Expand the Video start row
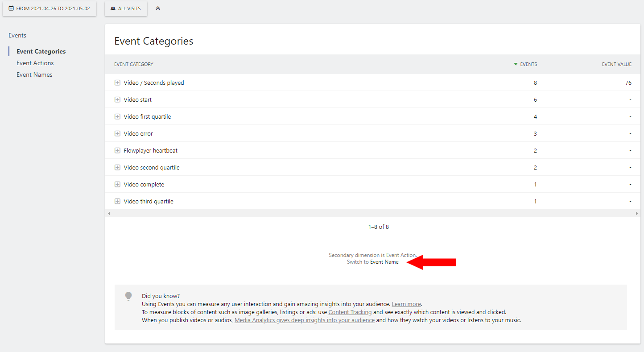This screenshot has width=644, height=352. tap(117, 99)
